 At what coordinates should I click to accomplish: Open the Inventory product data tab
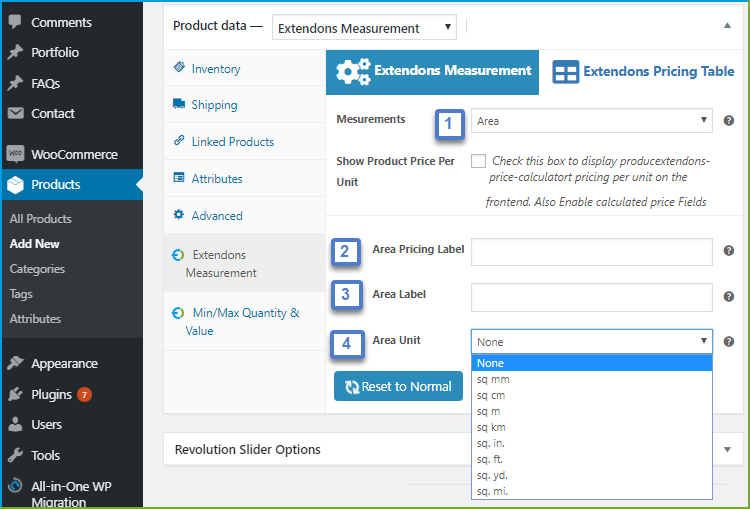point(244,68)
